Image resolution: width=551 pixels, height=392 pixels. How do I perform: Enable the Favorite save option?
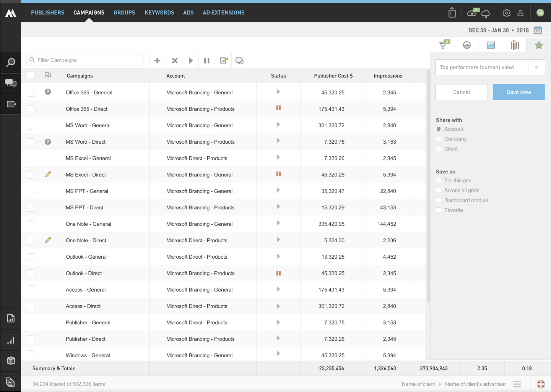click(x=439, y=210)
